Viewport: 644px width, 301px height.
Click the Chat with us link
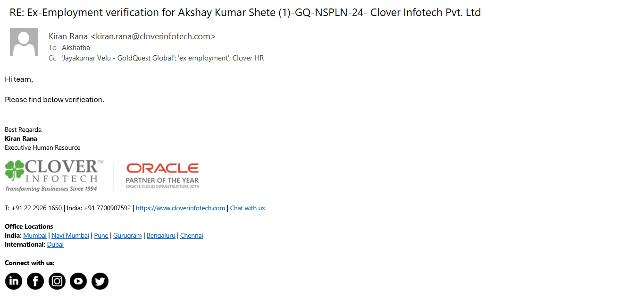(x=247, y=208)
